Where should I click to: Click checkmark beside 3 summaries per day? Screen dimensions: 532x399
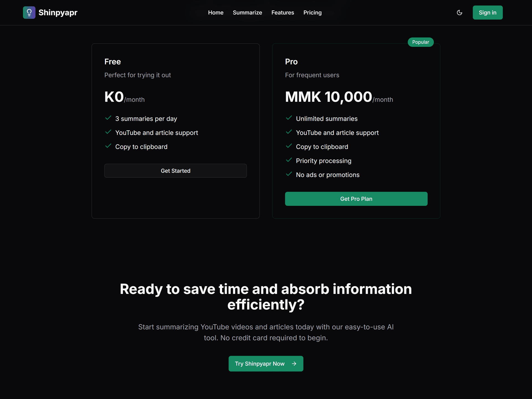click(x=108, y=118)
